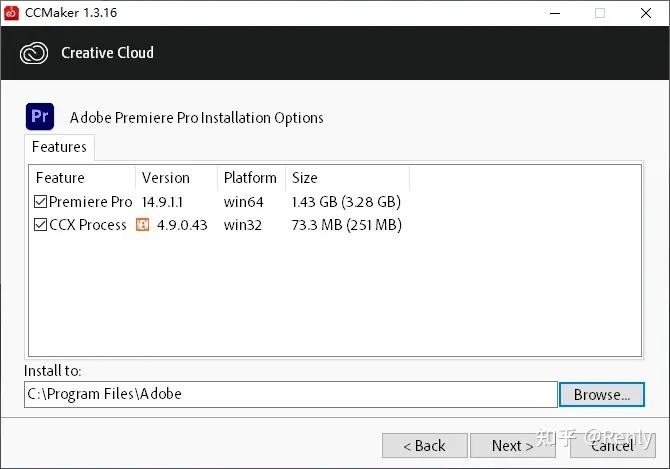Viewport: 670px width, 469px height.
Task: Select the Premiere Pro row
Action: coord(217,202)
